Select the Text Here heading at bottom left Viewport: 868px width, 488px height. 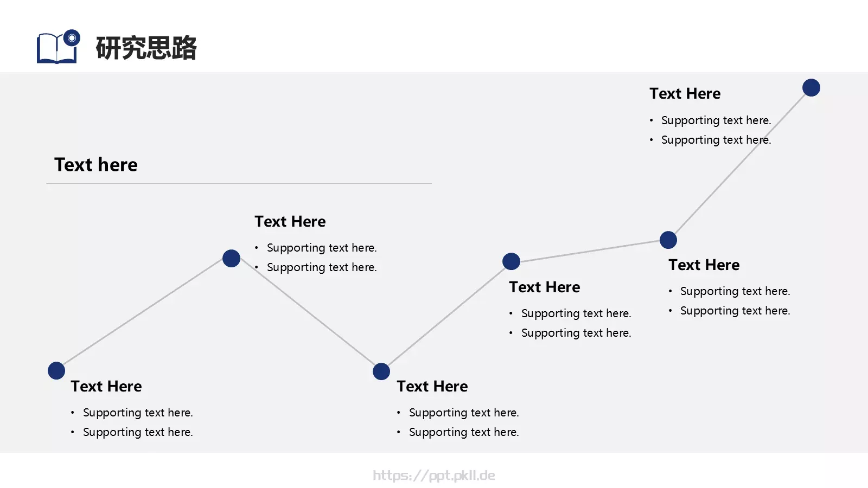(x=106, y=386)
